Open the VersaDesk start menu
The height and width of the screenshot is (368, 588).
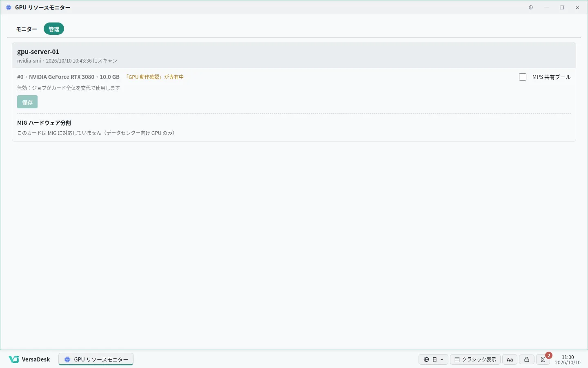pos(29,359)
